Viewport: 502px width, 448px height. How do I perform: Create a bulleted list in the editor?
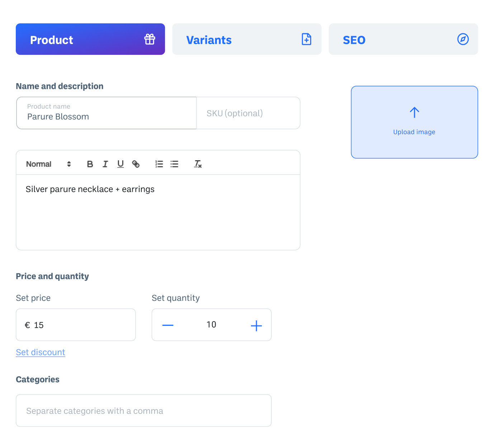click(174, 164)
